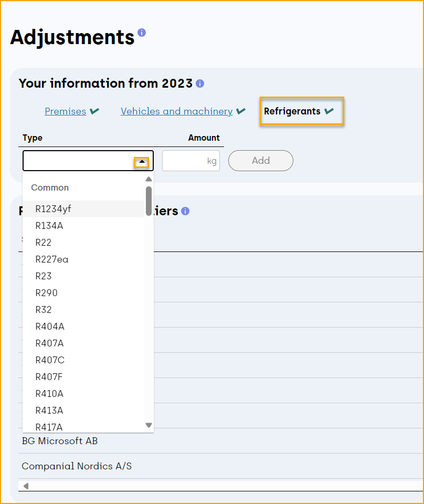The height and width of the screenshot is (504, 424).
Task: Click the scroll-down arrow in the refrigerant list
Action: 149,425
